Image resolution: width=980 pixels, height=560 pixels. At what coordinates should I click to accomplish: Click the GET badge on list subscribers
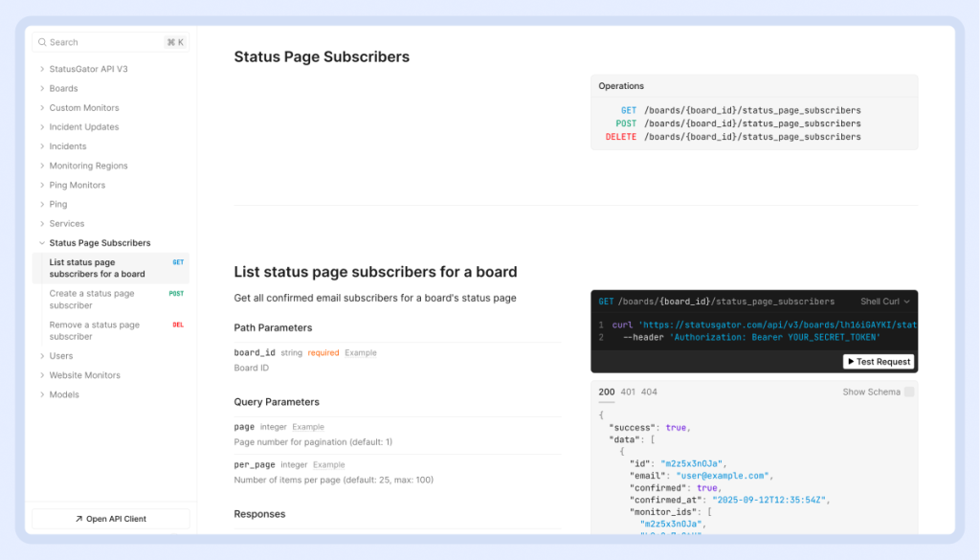tap(178, 262)
